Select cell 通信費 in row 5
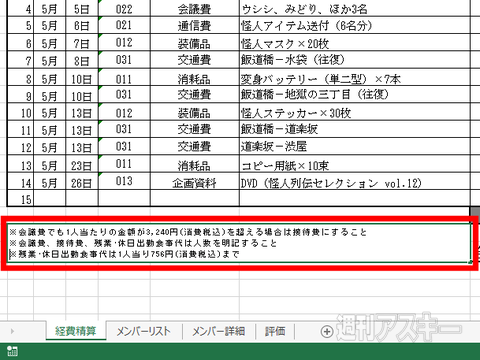Viewport: 480px width, 360px height. point(195,25)
